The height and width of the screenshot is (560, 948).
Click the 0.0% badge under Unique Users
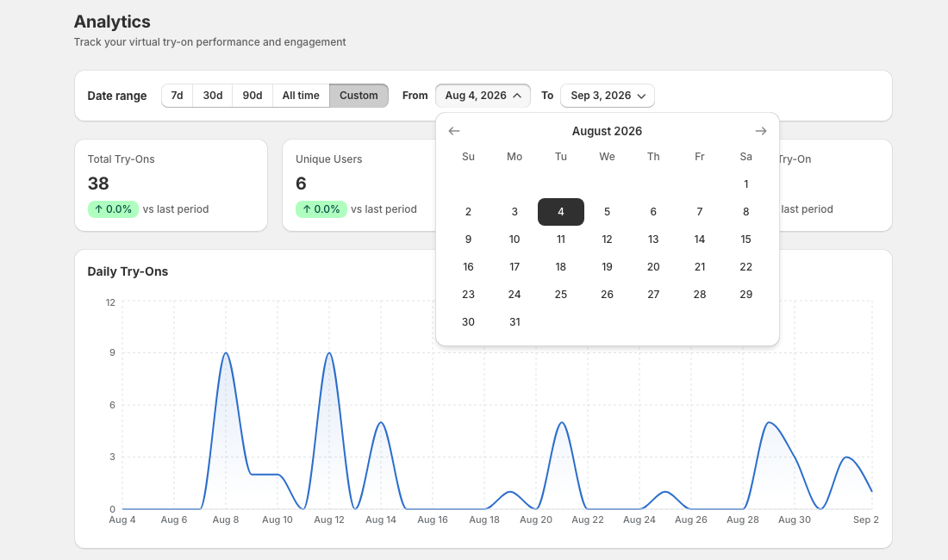point(321,209)
